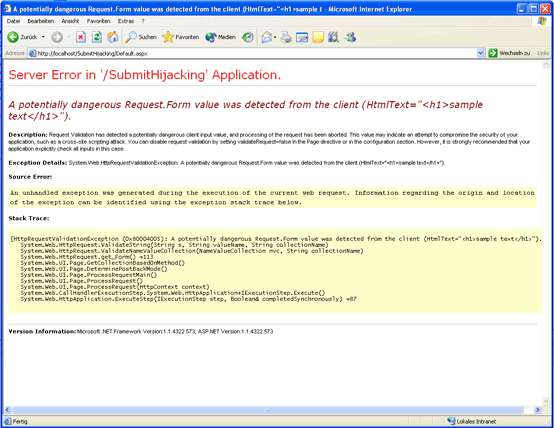
Task: Click the 'Version Information:' label
Action: tap(42, 332)
